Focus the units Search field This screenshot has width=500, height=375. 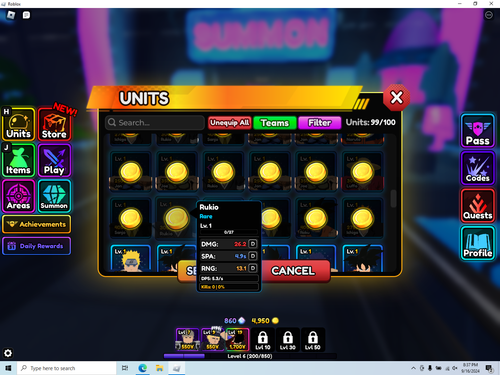click(x=155, y=123)
